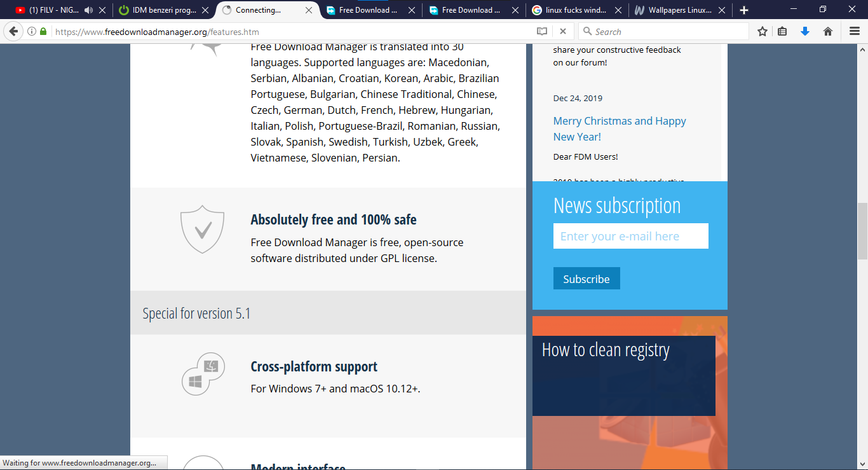Mute the YouTube FILV tab audio
The width and height of the screenshot is (868, 470).
[88, 10]
